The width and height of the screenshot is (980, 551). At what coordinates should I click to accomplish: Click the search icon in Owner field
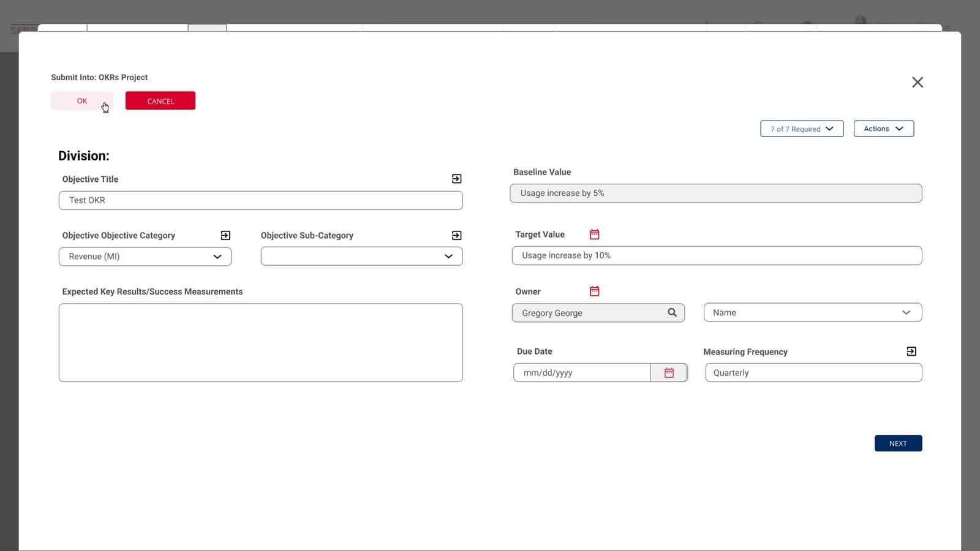(x=672, y=312)
